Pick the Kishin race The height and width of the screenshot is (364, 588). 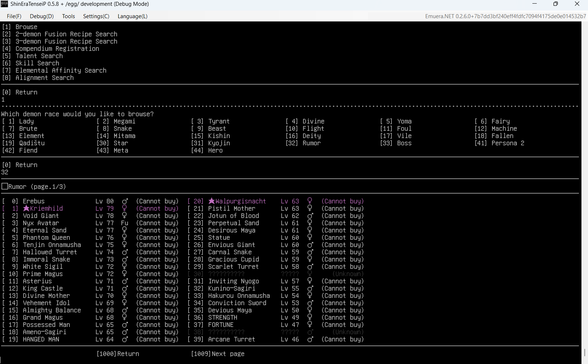[210, 136]
